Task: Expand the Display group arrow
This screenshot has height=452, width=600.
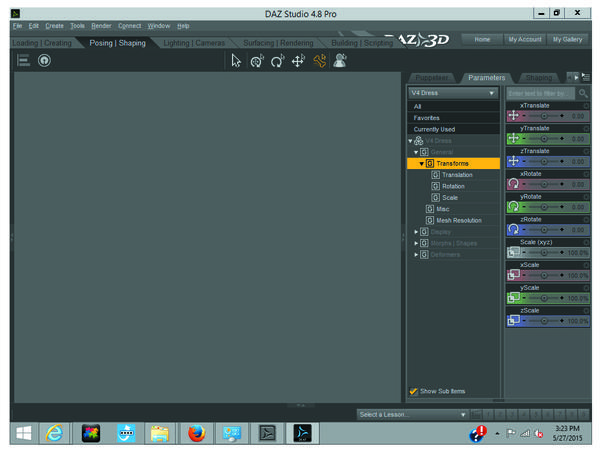Action: tap(416, 232)
